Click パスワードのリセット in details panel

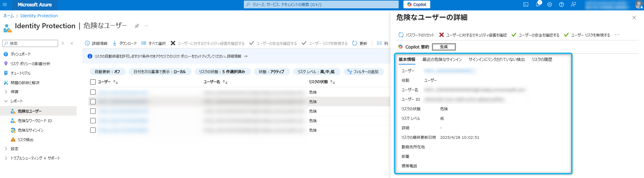(x=417, y=35)
